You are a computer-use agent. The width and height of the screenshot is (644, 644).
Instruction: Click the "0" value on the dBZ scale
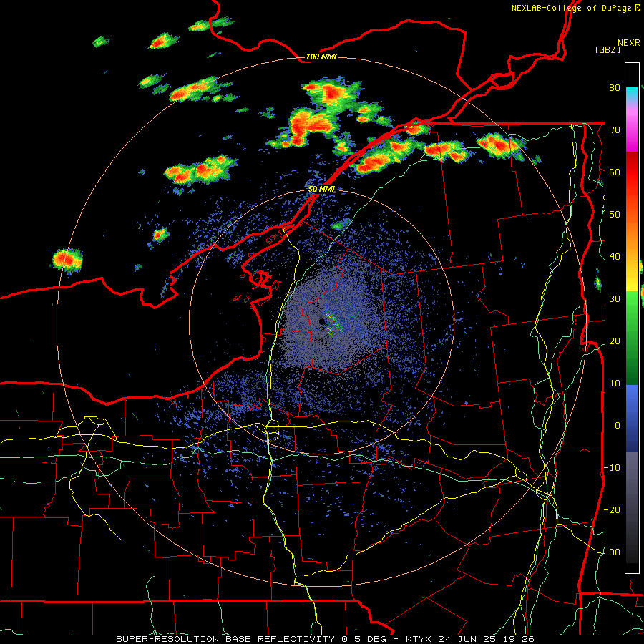pyautogui.click(x=618, y=426)
